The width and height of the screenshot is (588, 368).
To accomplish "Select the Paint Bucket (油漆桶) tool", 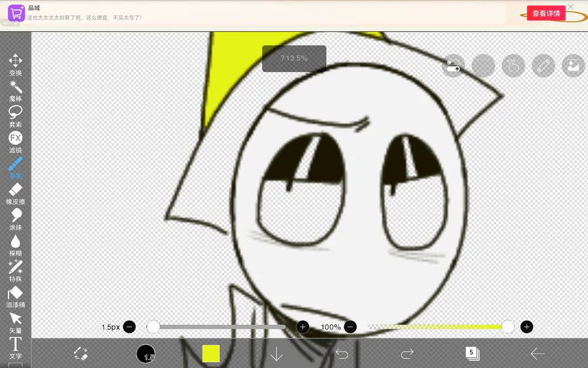I will 16,297.
